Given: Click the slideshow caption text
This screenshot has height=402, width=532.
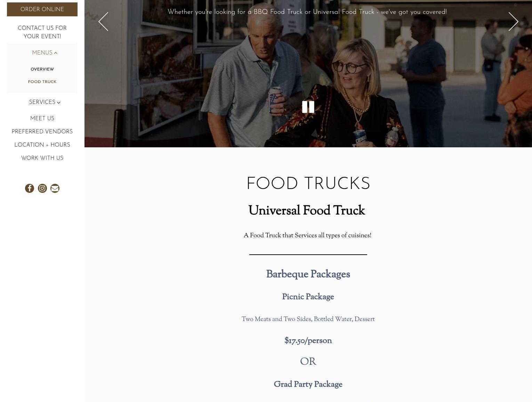Looking at the screenshot, I should tap(307, 12).
